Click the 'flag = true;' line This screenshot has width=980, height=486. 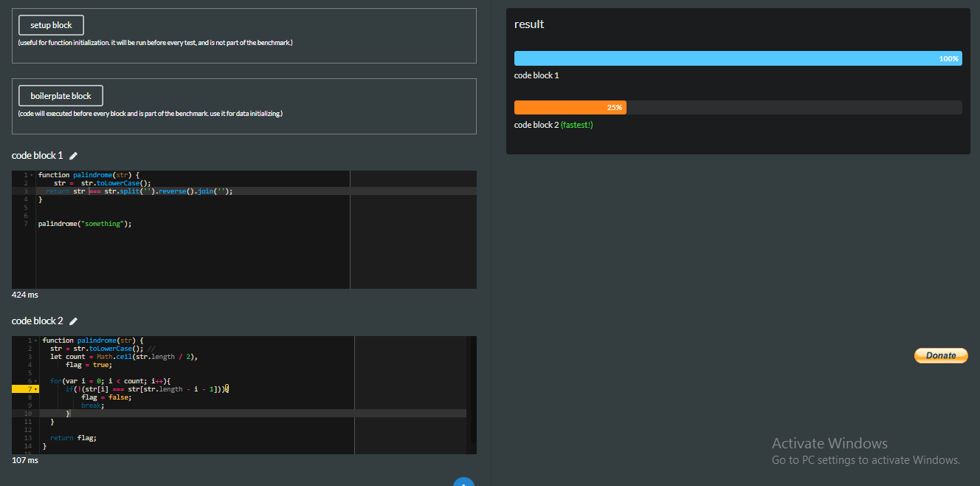pos(89,365)
